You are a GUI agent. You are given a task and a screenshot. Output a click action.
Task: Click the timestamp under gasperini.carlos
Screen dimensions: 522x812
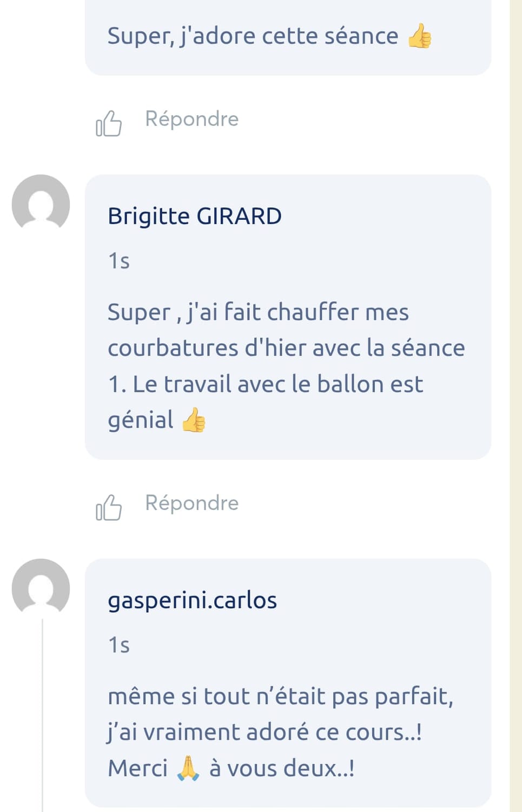pyautogui.click(x=119, y=645)
